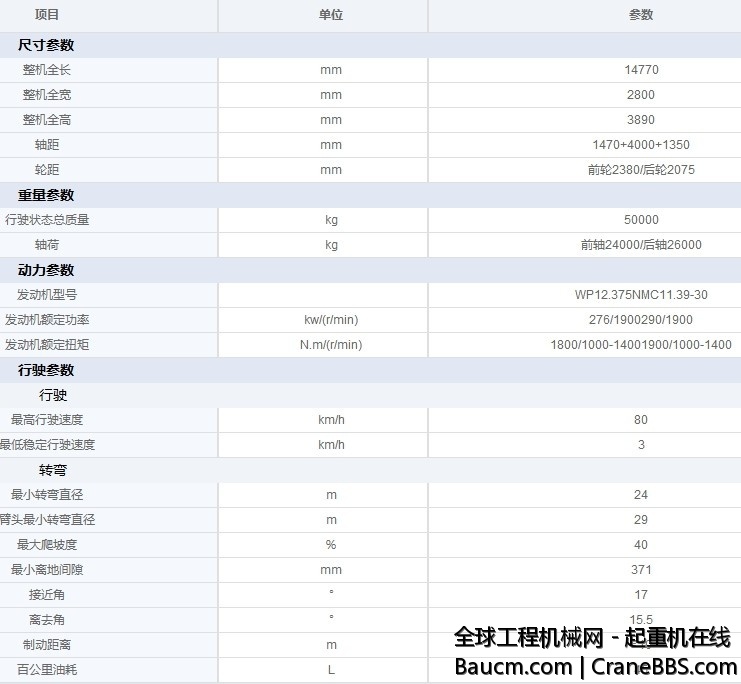Select the 动力参数 section heading
741x684 pixels.
pyautogui.click(x=46, y=270)
